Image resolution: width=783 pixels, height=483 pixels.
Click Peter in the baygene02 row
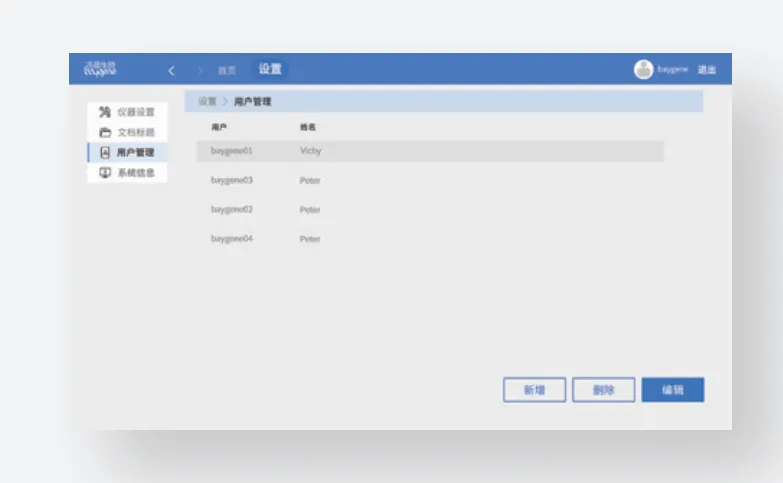(x=310, y=210)
